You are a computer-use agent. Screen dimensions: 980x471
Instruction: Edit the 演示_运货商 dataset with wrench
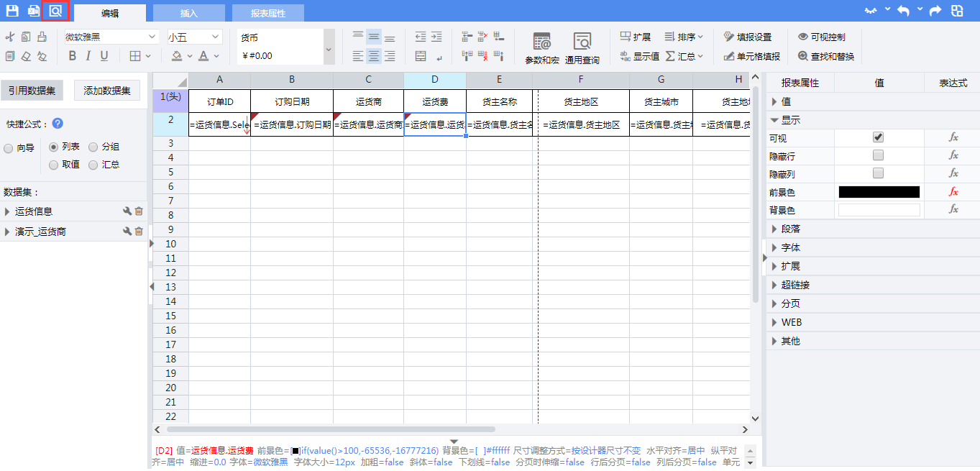point(127,232)
